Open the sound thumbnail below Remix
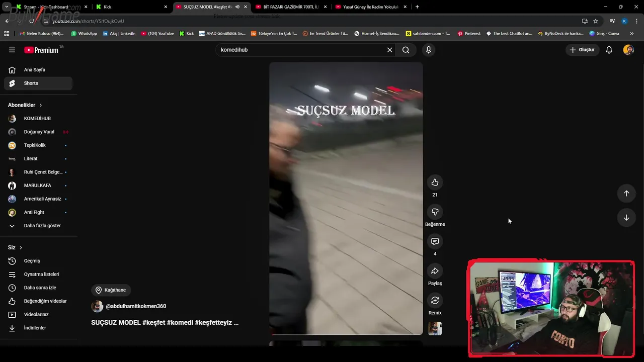The image size is (644, 362). pyautogui.click(x=435, y=328)
